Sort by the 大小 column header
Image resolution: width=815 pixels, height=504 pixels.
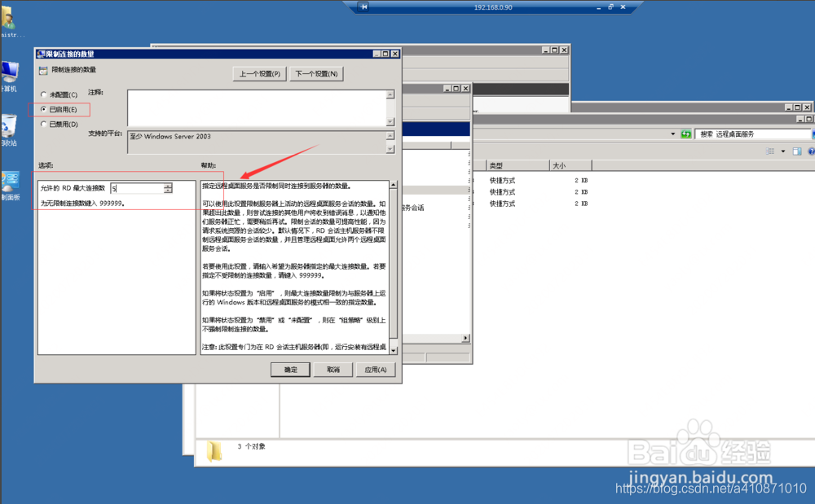(570, 165)
